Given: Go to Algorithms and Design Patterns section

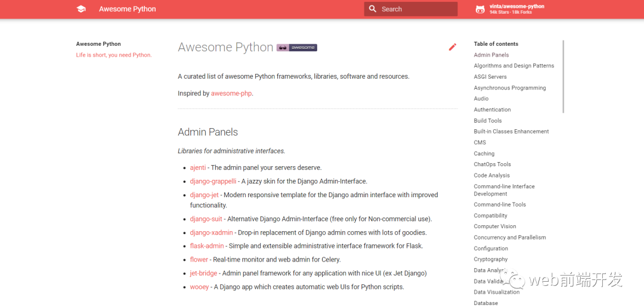Looking at the screenshot, I should (514, 66).
